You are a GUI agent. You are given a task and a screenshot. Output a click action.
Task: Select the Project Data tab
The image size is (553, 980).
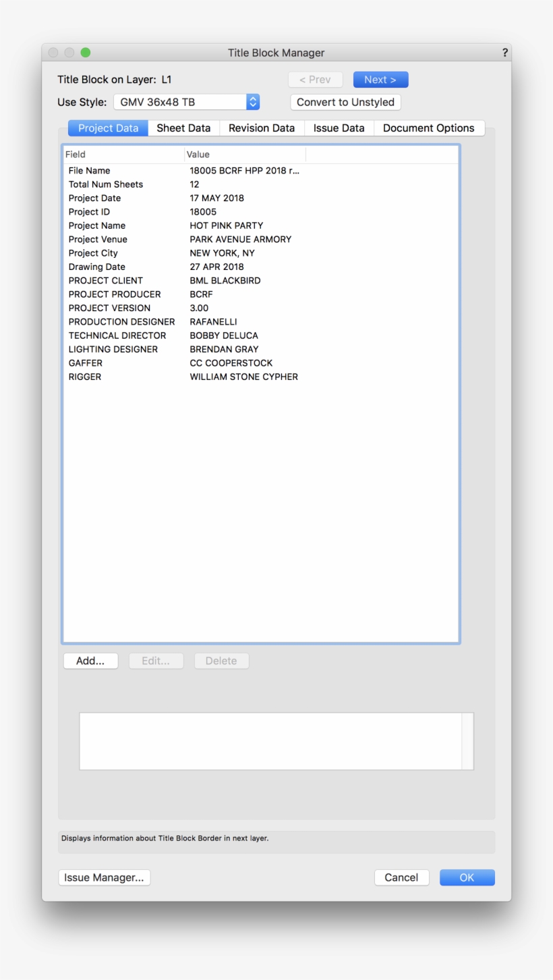107,128
